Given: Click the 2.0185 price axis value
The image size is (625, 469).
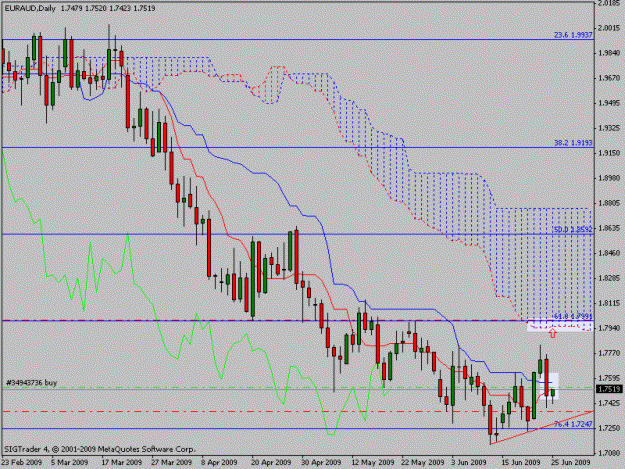Looking at the screenshot, I should (x=609, y=3).
